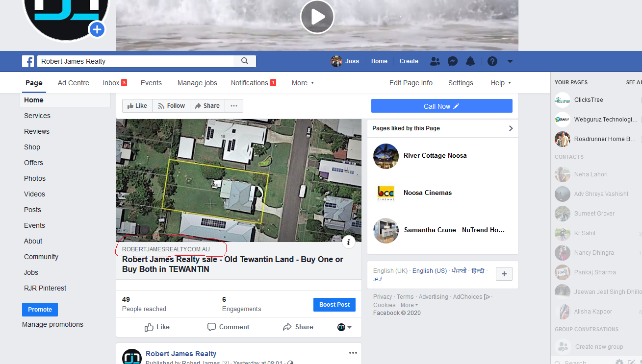Click the Facebook logo icon
This screenshot has width=642, height=364.
click(x=28, y=61)
